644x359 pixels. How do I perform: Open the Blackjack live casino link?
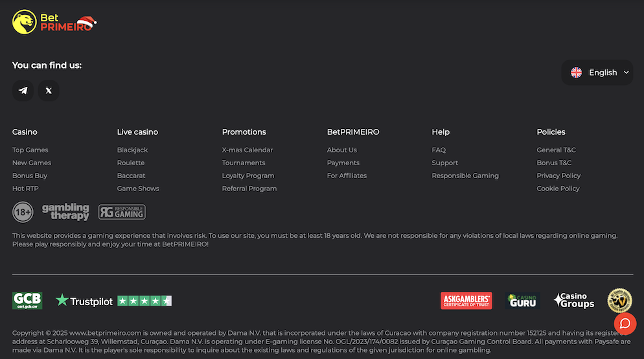[132, 150]
